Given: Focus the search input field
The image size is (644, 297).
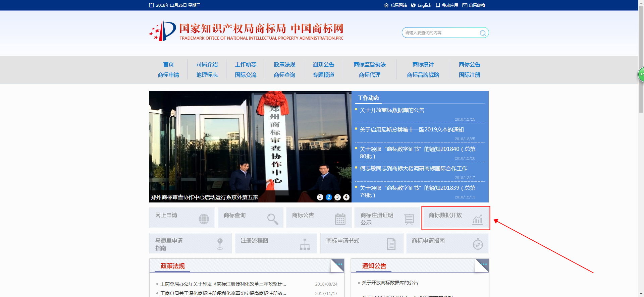Looking at the screenshot, I should coord(441,33).
